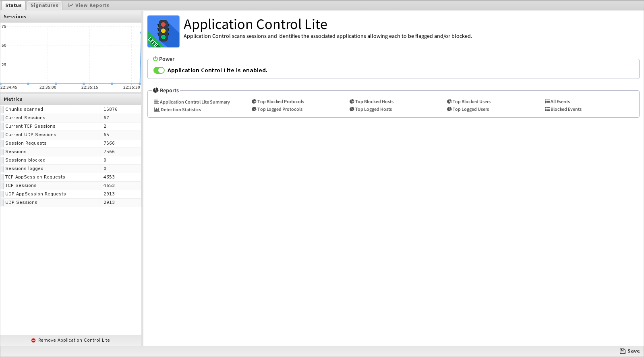This screenshot has width=644, height=357.
Task: Click the list icon beside All Events
Action: [x=547, y=102]
